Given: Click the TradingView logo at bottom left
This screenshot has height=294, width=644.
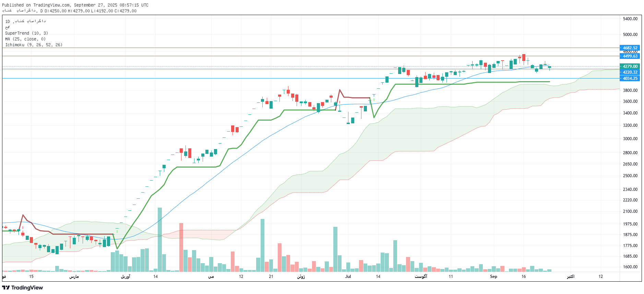Looking at the screenshot, I should [23, 287].
